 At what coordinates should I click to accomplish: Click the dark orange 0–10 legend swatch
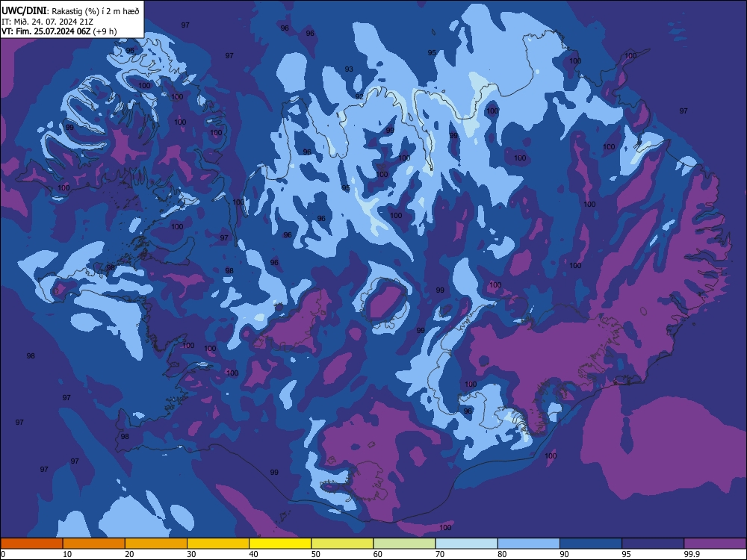click(32, 544)
